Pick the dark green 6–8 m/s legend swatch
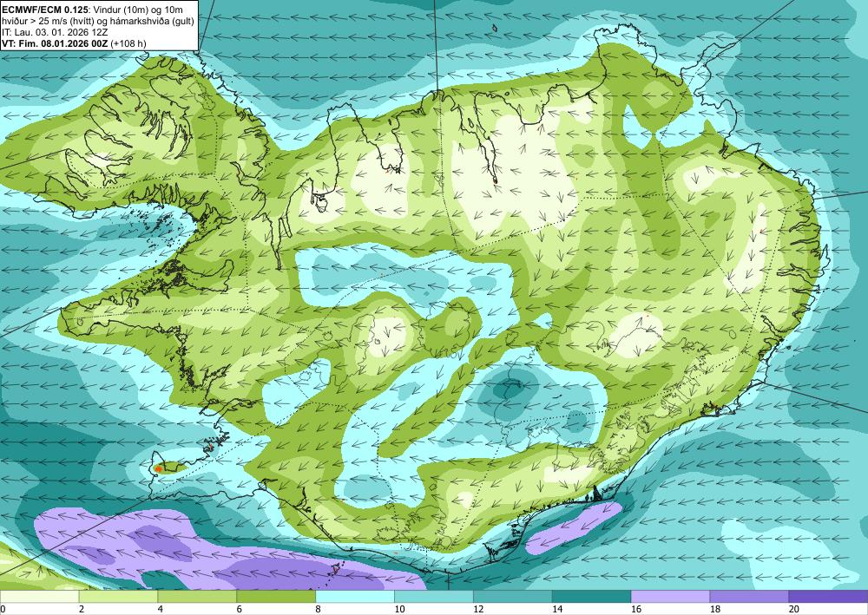This screenshot has width=868, height=615. pos(276,597)
